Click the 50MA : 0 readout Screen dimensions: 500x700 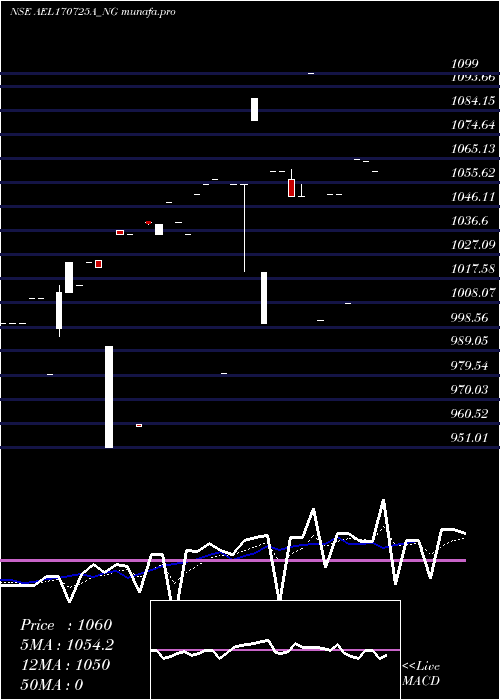point(53,685)
